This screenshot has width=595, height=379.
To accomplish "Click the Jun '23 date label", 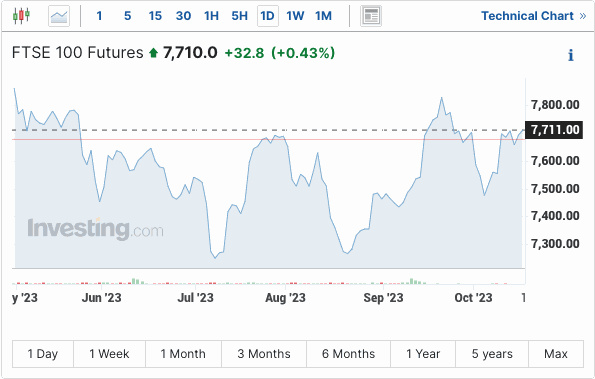I will (101, 298).
